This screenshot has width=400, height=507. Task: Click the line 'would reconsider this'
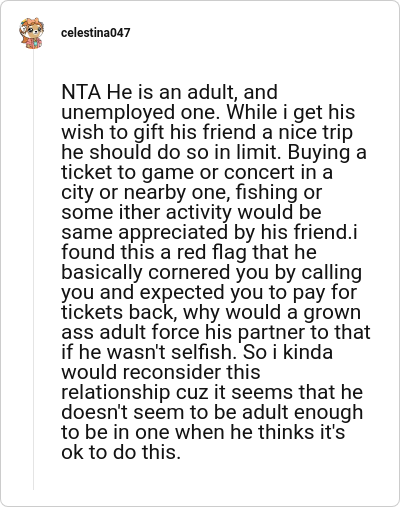(x=161, y=373)
